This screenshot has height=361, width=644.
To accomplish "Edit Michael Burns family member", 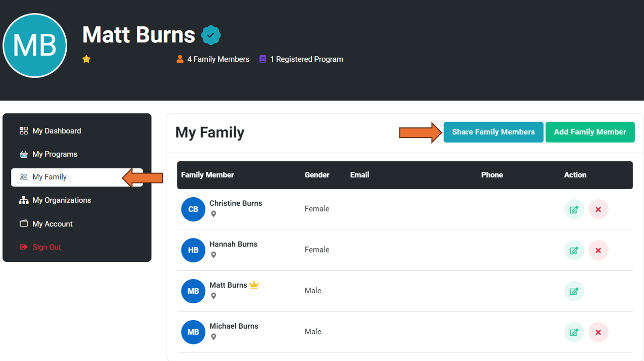I will (x=574, y=332).
